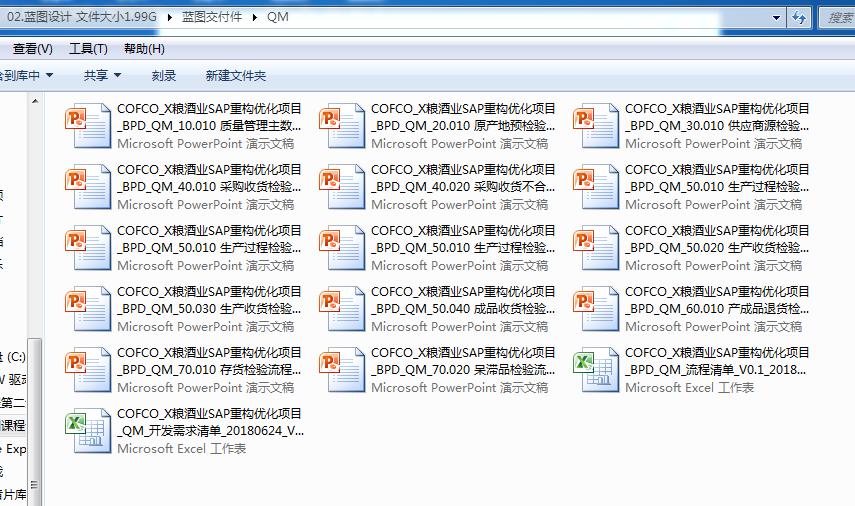Select the BPD_QM_10.010 质量管理主数 PowerPoint icon
Image resolution: width=855 pixels, height=506 pixels.
click(88, 125)
